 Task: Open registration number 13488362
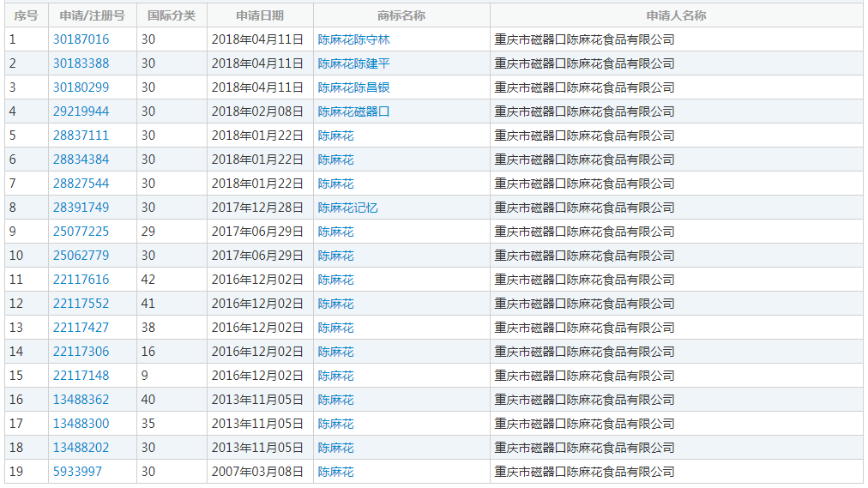tap(81, 400)
